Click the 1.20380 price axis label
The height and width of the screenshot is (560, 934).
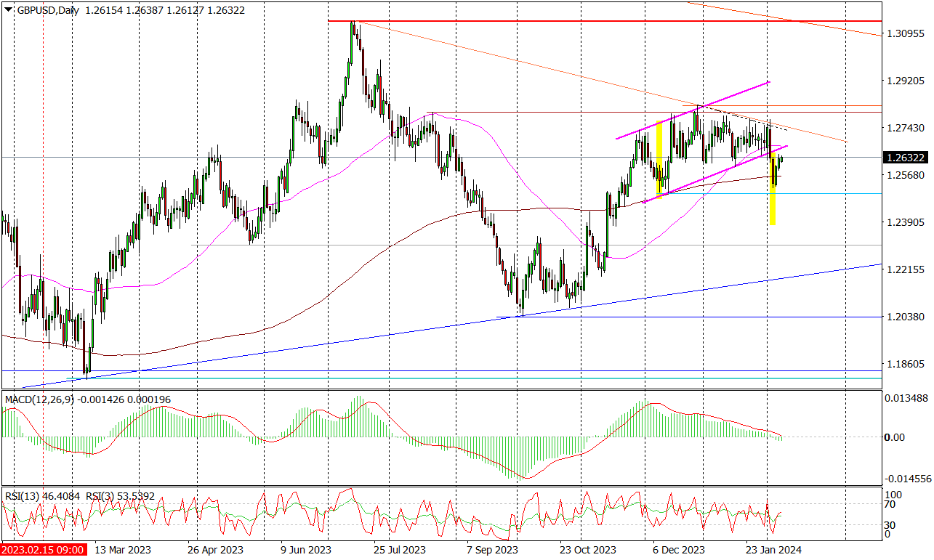[906, 317]
